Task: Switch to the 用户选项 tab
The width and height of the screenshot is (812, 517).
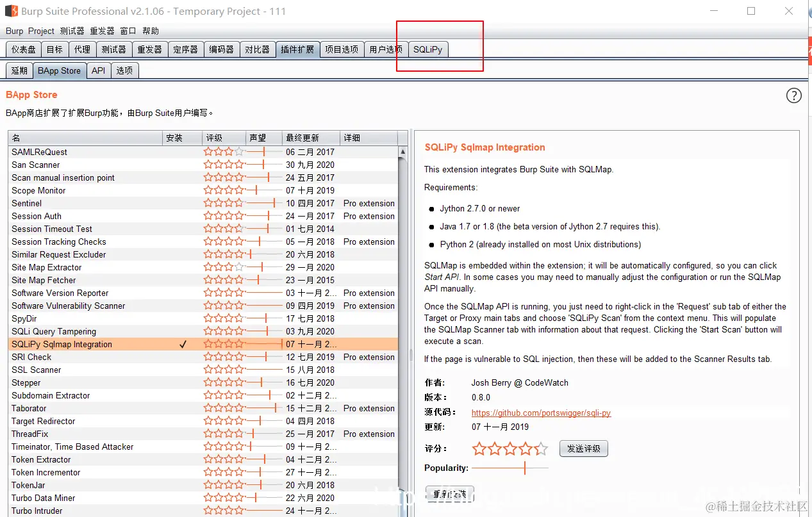Action: click(x=386, y=49)
